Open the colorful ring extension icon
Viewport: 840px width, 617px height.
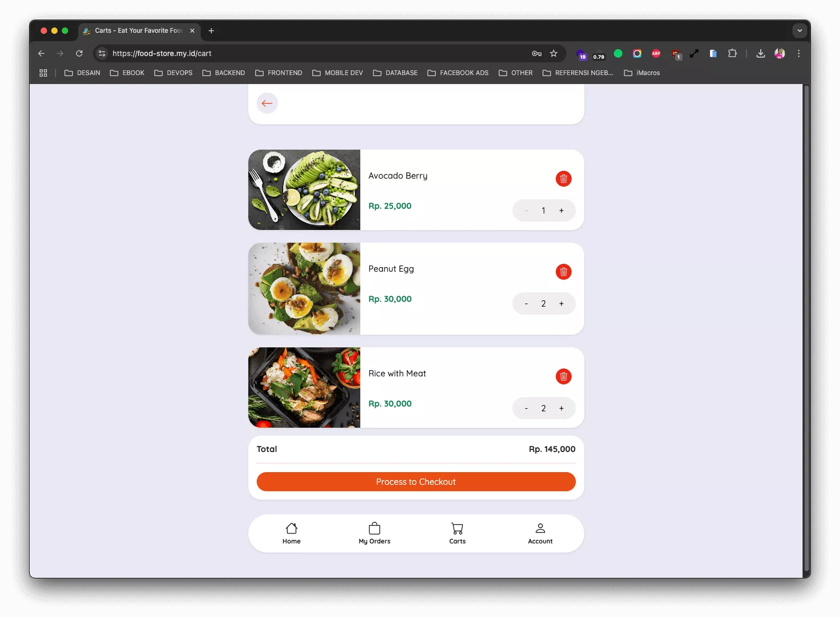point(637,53)
